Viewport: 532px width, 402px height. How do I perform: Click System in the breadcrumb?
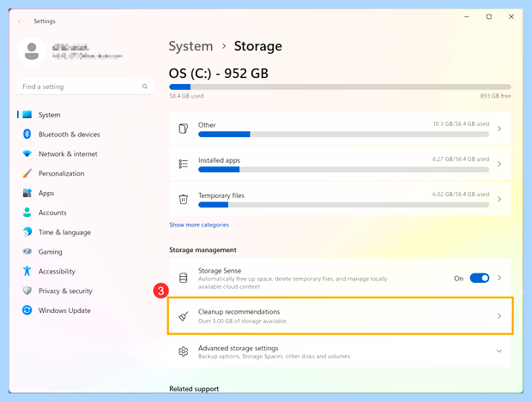[191, 46]
